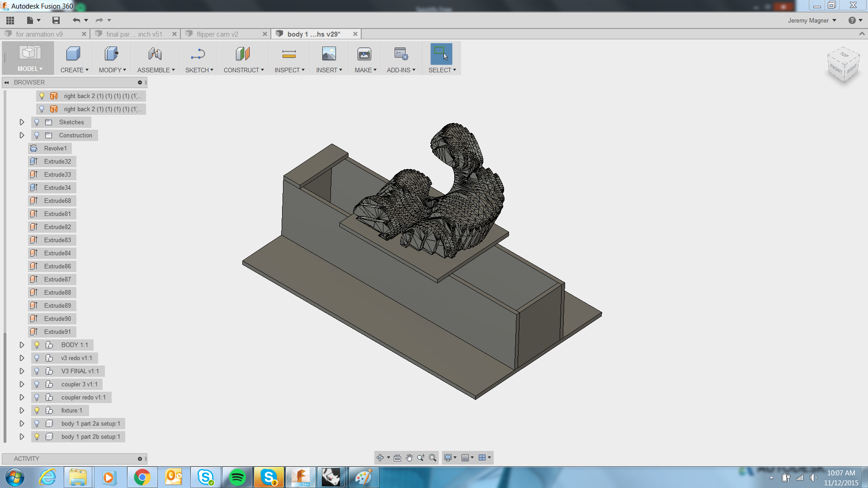Open the CREATE dropdown menu

75,70
